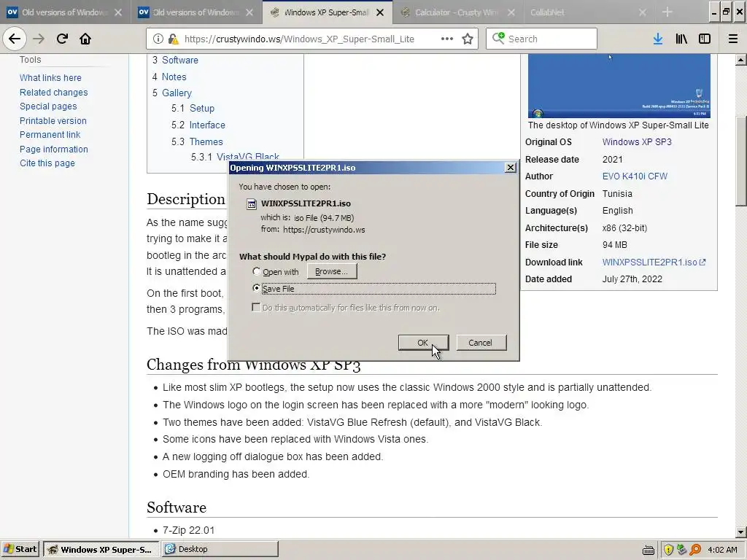
Task: Open the Printable version link
Action: click(x=53, y=121)
